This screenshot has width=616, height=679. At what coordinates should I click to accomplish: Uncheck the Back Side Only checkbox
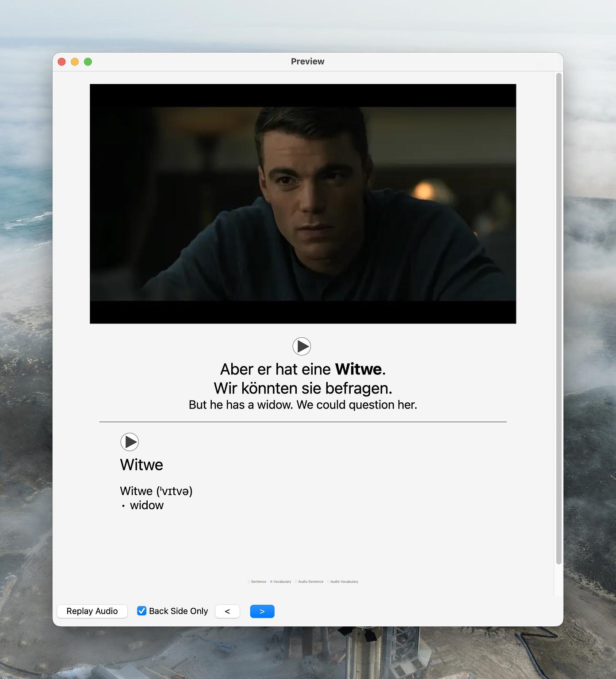pyautogui.click(x=142, y=611)
